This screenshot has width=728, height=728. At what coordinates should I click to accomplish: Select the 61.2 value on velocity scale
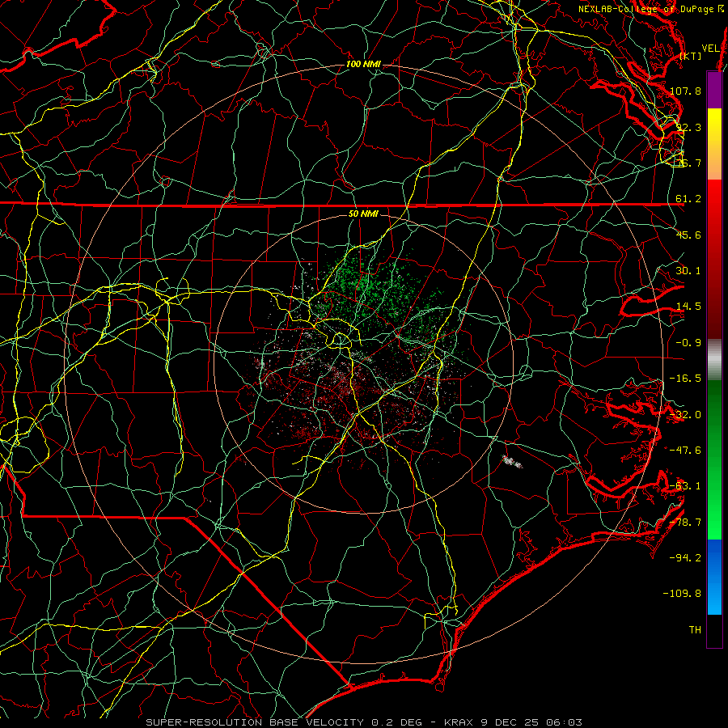pos(688,199)
